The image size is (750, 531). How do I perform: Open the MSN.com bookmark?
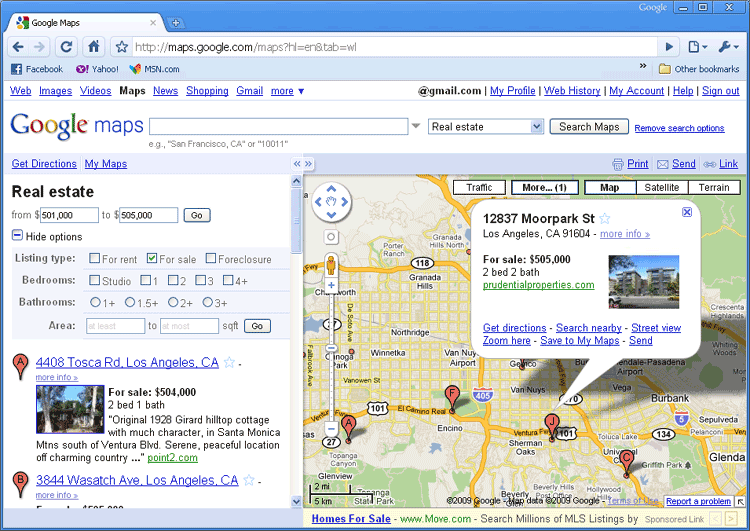pos(154,69)
